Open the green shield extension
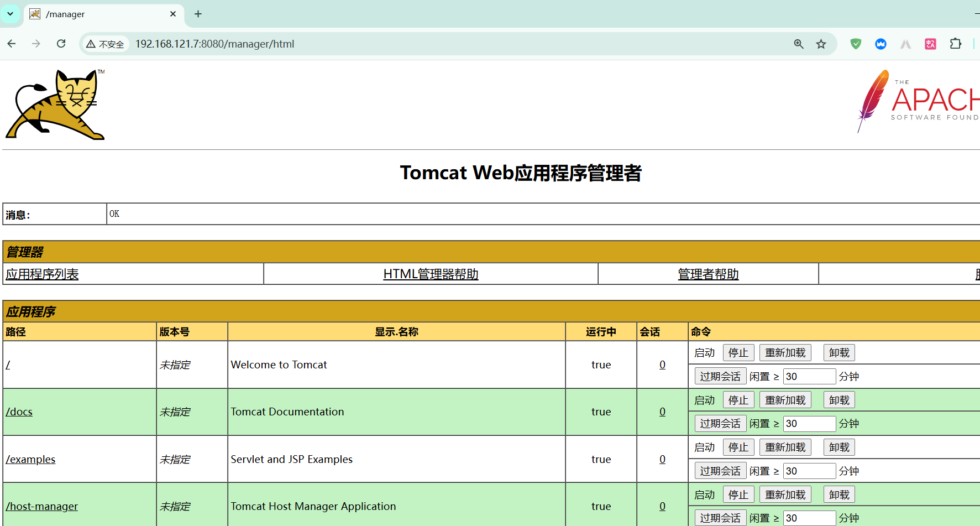Screen dimensions: 980x526 pyautogui.click(x=856, y=44)
